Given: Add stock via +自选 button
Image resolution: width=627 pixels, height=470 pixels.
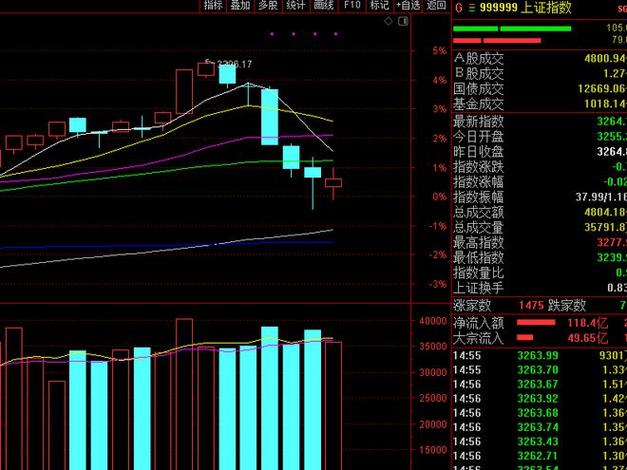Looking at the screenshot, I should pyautogui.click(x=408, y=5).
